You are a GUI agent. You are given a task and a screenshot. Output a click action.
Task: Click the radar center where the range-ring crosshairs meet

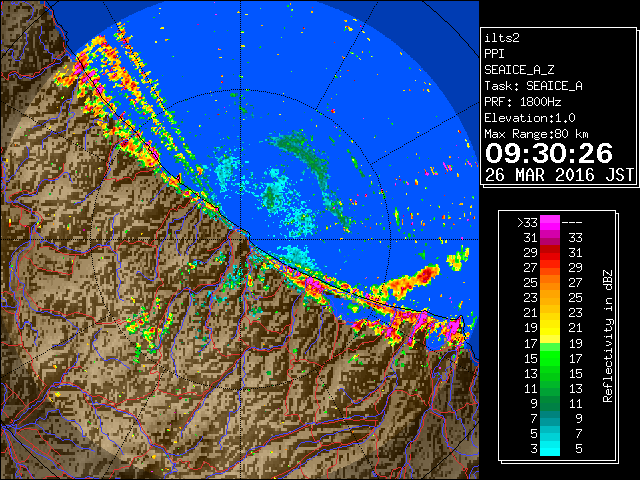click(x=240, y=240)
